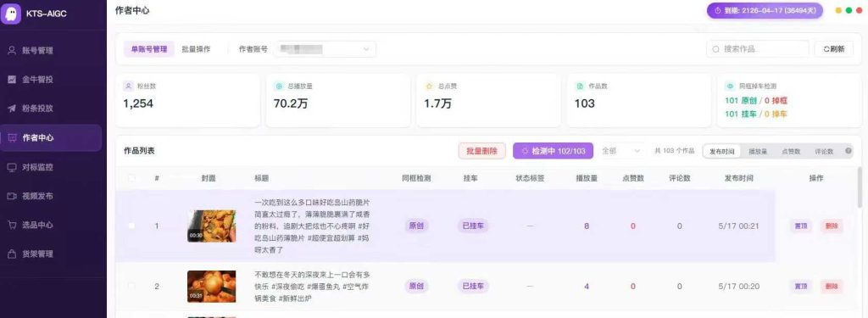Open 视频发布 camera icon in sidebar

[12, 196]
